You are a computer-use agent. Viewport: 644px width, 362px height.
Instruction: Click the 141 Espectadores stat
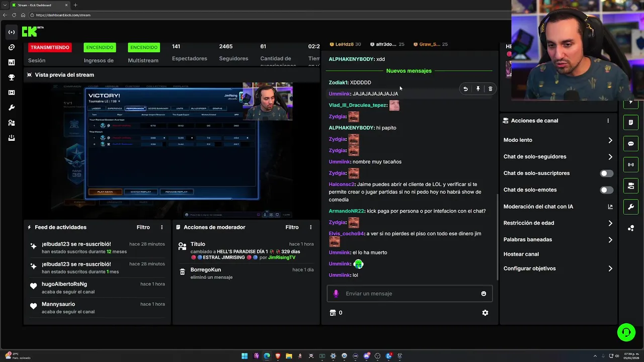pyautogui.click(x=189, y=52)
